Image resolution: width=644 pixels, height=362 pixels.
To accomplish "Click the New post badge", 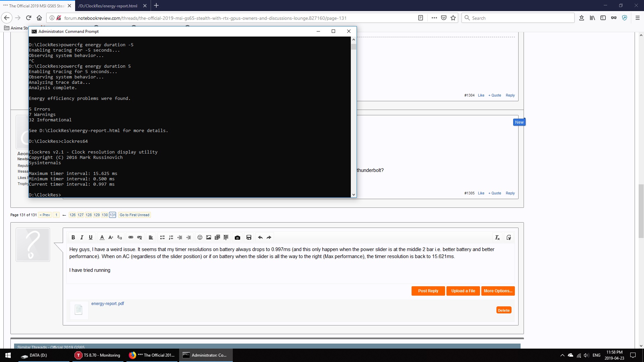I will 519,122.
